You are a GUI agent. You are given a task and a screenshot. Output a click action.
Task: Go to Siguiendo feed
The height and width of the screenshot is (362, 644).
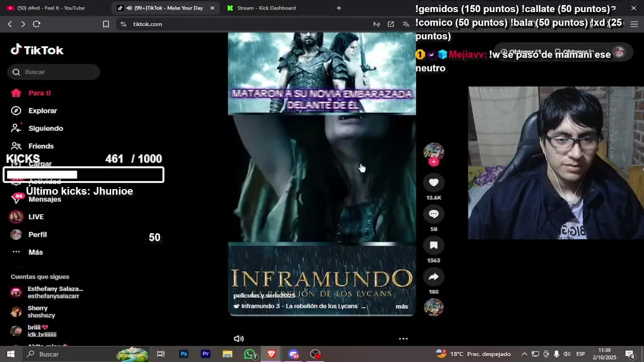[x=37, y=128]
